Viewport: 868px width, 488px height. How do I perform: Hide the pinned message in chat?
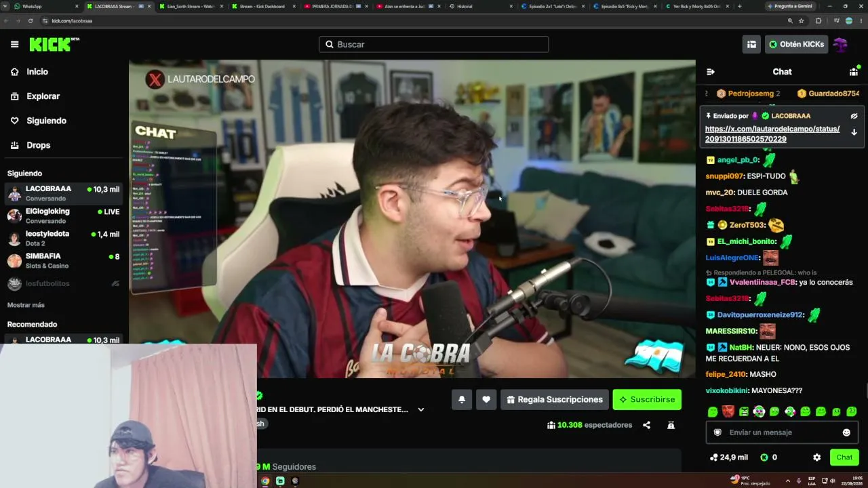tap(854, 116)
